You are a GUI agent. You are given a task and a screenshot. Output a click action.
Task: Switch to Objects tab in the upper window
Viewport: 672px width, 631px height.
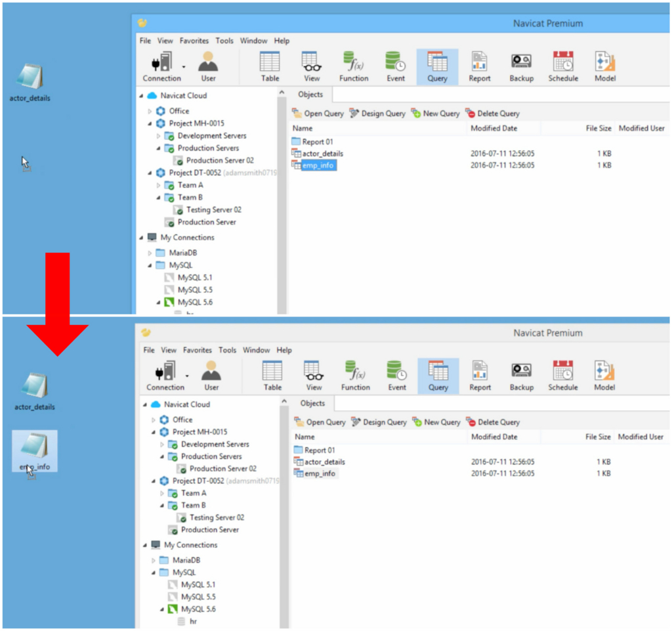310,95
